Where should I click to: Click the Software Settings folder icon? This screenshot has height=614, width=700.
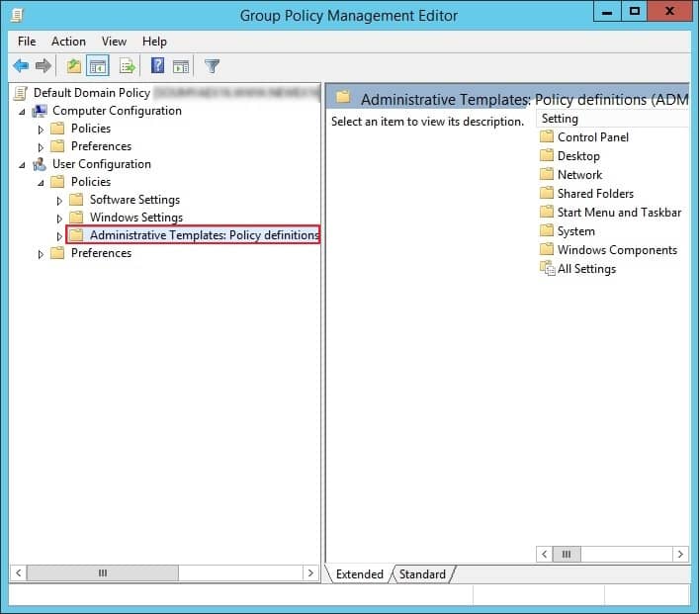click(x=76, y=199)
